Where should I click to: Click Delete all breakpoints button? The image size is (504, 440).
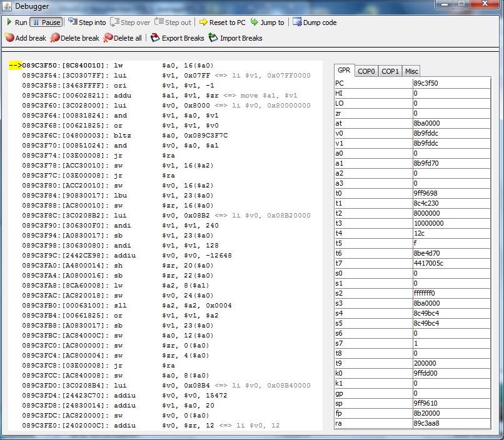click(x=123, y=38)
